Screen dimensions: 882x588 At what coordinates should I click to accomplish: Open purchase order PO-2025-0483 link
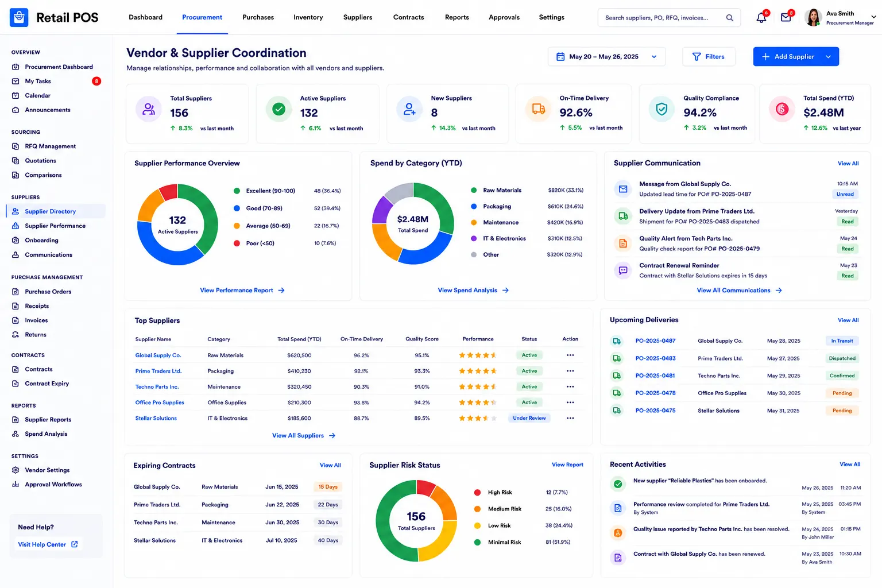coord(655,358)
